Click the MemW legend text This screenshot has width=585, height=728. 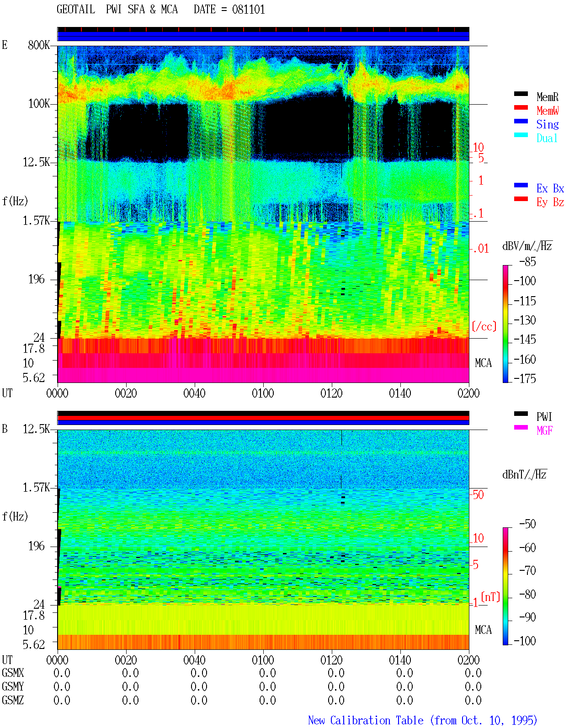tap(548, 111)
